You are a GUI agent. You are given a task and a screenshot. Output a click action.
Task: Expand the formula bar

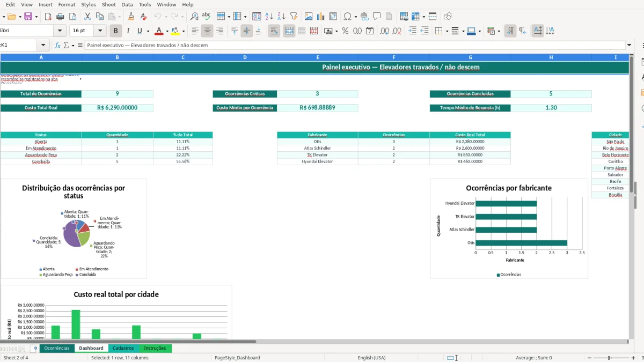click(629, 45)
